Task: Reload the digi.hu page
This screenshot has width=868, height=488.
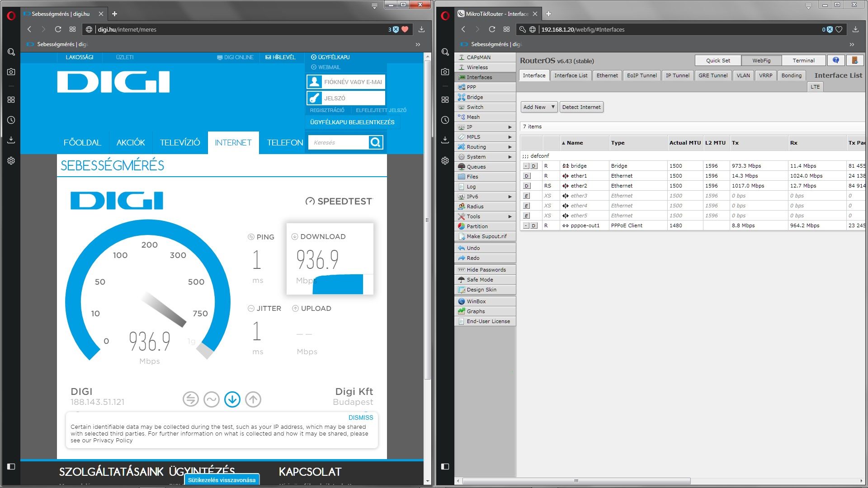Action: point(58,29)
